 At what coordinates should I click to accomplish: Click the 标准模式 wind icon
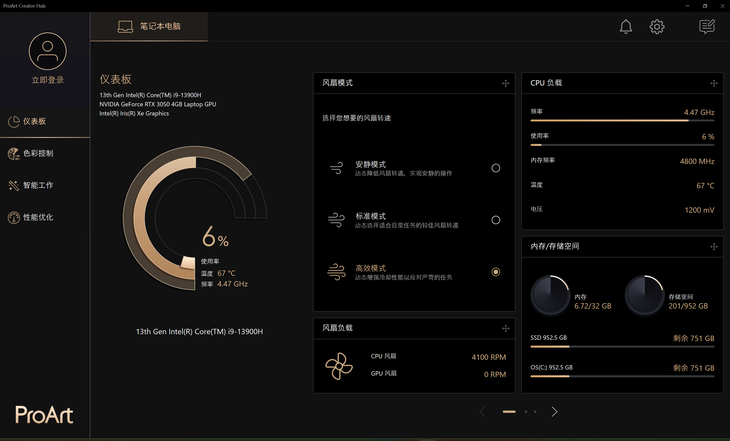(337, 219)
